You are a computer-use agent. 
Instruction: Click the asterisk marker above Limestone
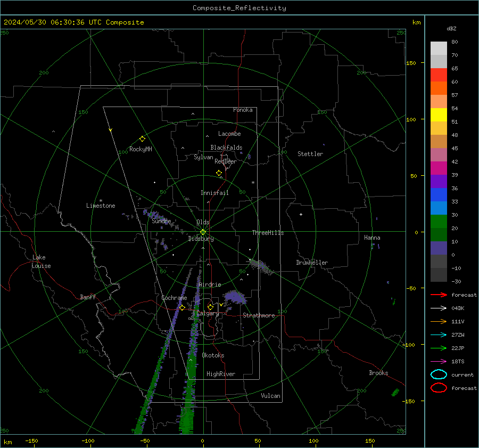(101, 201)
